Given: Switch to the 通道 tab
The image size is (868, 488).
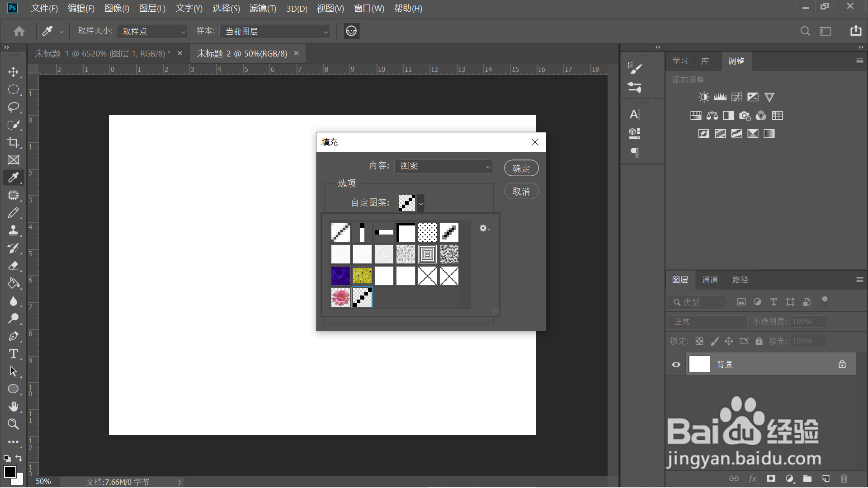Looking at the screenshot, I should point(710,280).
